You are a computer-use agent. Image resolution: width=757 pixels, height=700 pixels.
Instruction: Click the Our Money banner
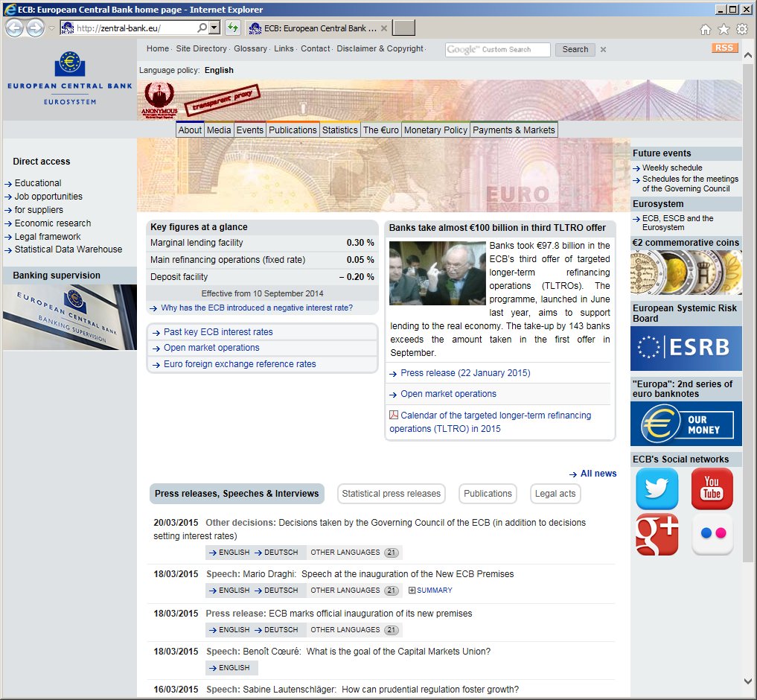click(686, 424)
